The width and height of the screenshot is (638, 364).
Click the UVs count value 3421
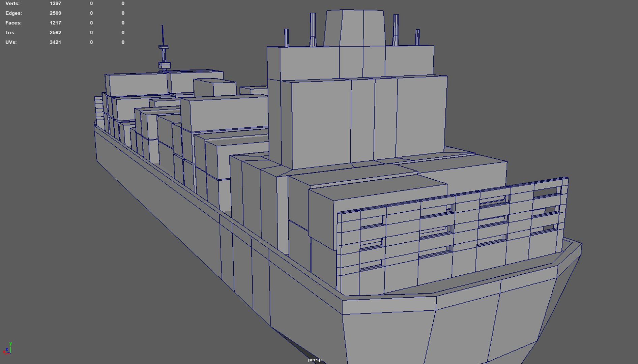pyautogui.click(x=55, y=42)
